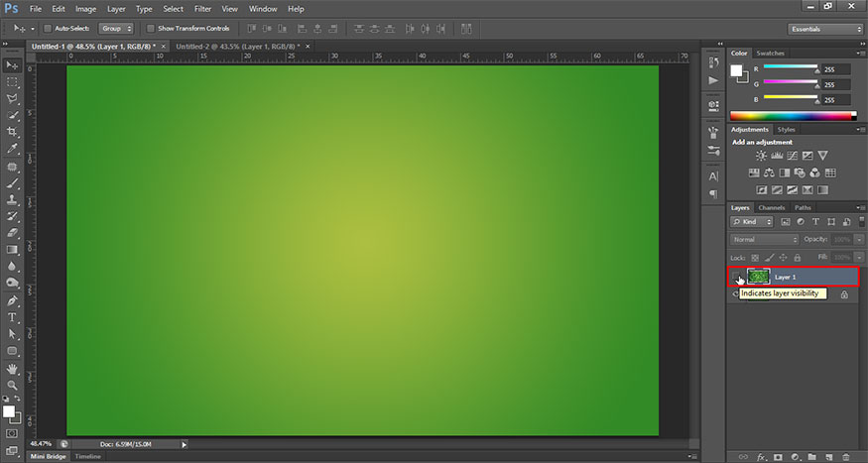
Task: Toggle type layers filter
Action: [x=815, y=222]
